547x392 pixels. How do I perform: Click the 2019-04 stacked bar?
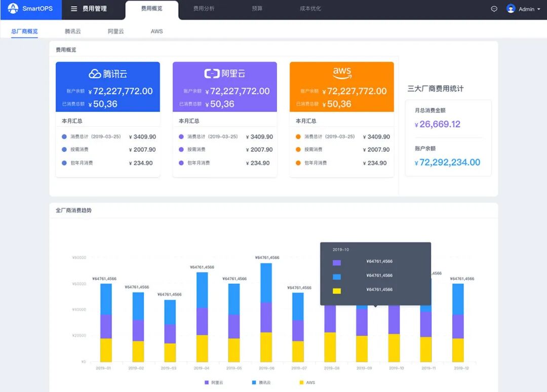click(202, 317)
